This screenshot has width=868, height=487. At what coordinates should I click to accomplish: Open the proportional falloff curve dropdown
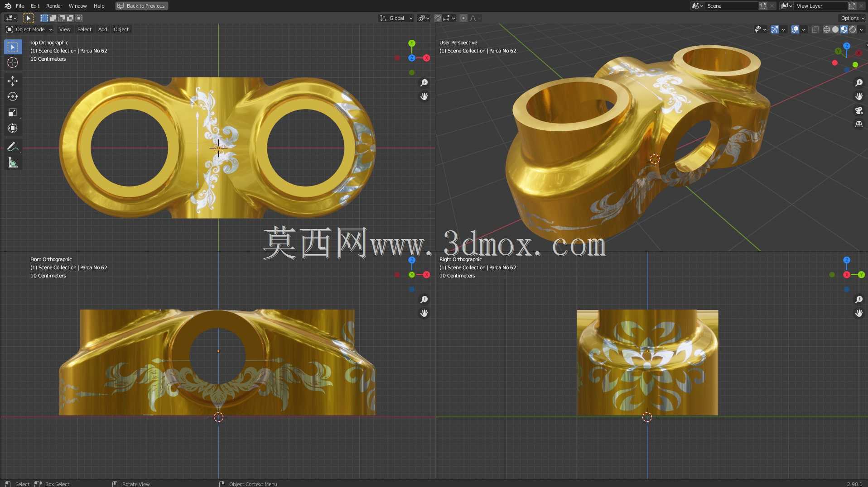pyautogui.click(x=475, y=18)
